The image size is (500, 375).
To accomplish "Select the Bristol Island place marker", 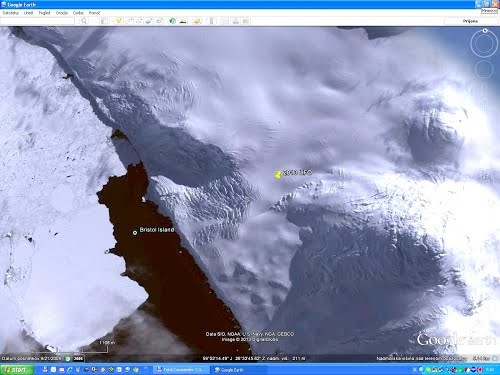I will (135, 233).
